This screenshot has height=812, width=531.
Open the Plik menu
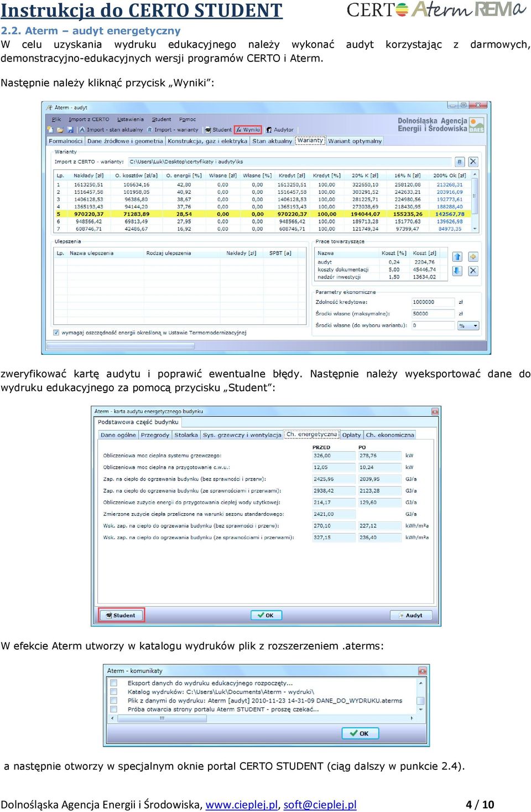tap(56, 119)
